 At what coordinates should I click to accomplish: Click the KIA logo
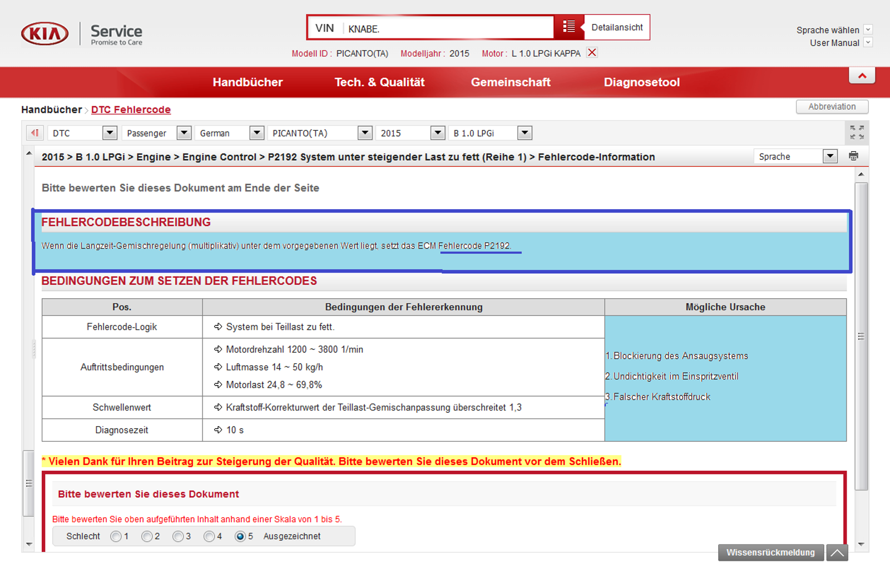click(45, 34)
